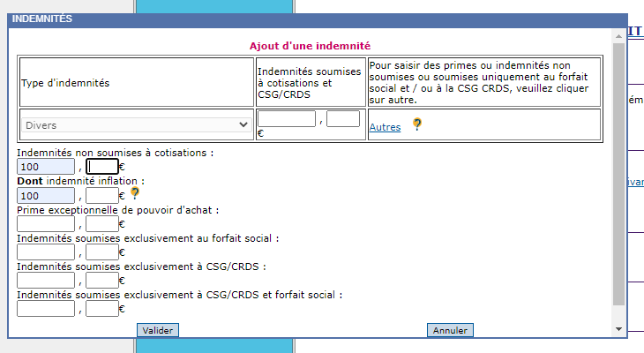Click the dialog scrollbar up arrow
This screenshot has width=644, height=353.
618,35
